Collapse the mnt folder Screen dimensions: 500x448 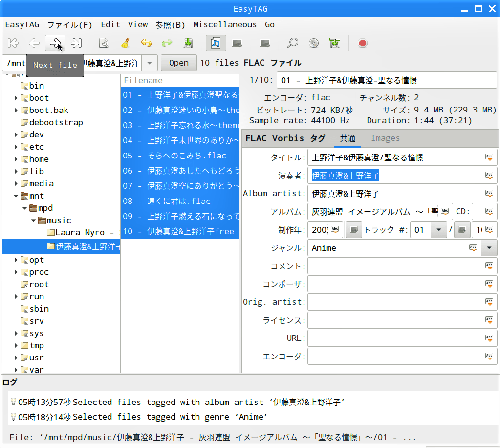[x=16, y=196]
